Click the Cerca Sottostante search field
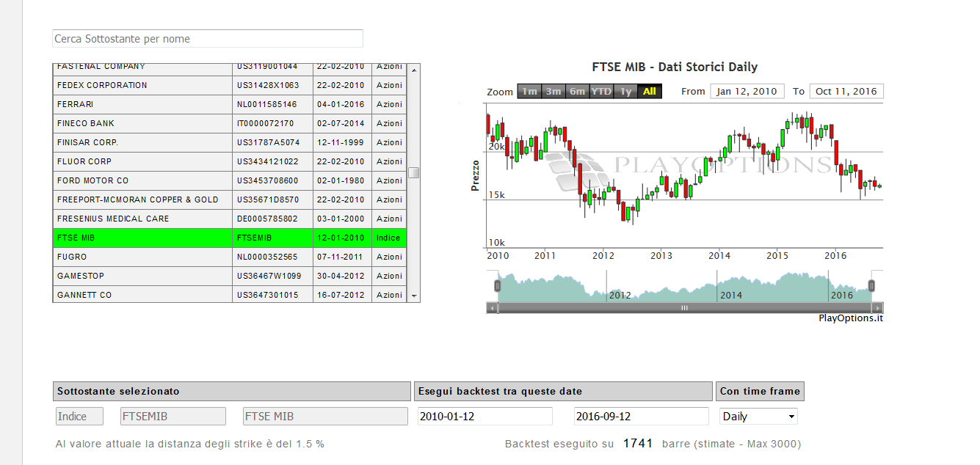The height and width of the screenshot is (465, 980). click(208, 38)
